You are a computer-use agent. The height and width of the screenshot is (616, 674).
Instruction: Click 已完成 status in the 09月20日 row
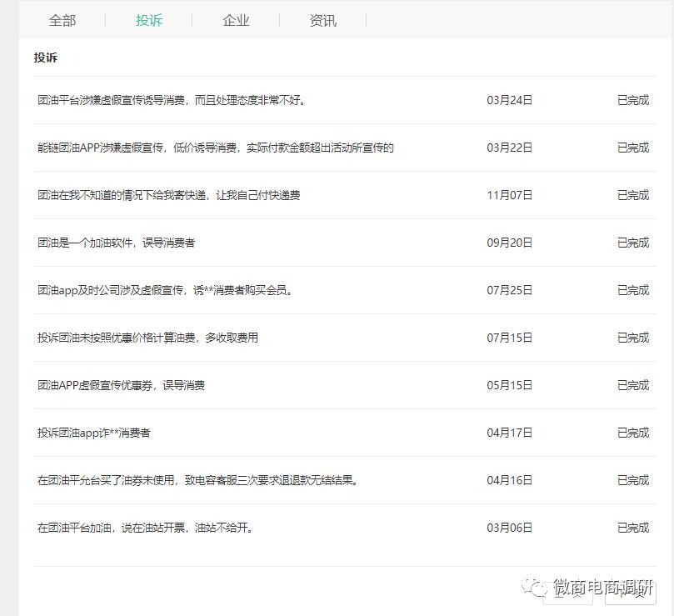pos(633,243)
